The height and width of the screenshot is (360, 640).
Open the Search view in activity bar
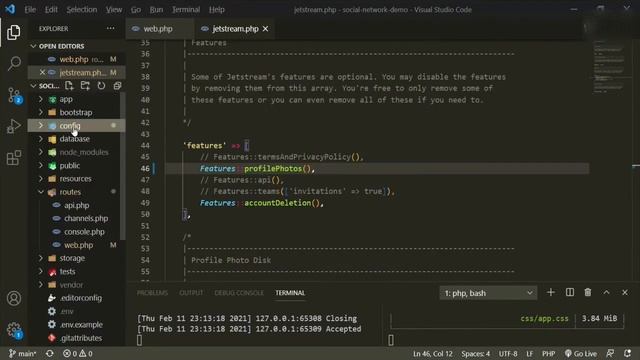tap(14, 63)
